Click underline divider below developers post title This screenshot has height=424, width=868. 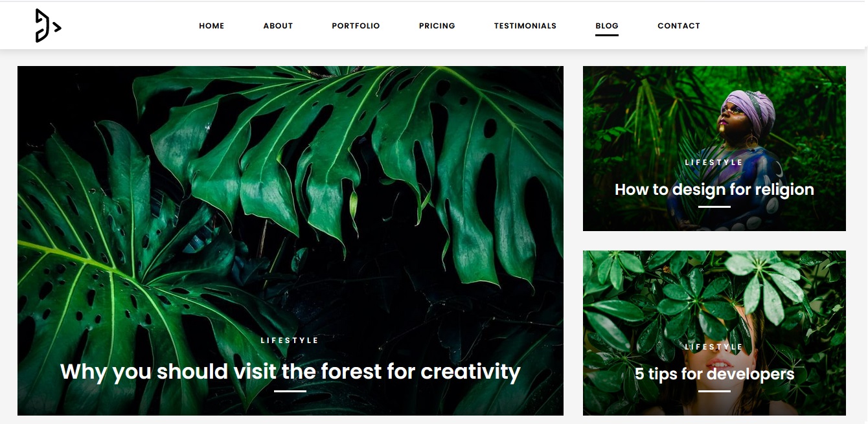click(x=714, y=391)
